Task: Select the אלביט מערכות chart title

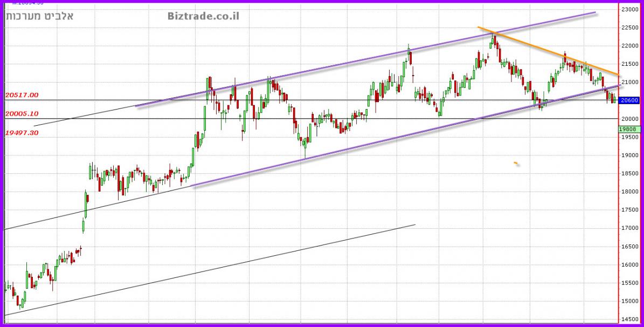Action: (39, 16)
